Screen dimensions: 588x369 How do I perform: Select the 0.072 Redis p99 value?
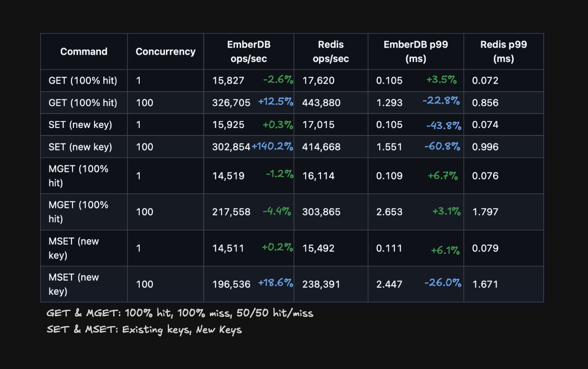pyautogui.click(x=485, y=80)
